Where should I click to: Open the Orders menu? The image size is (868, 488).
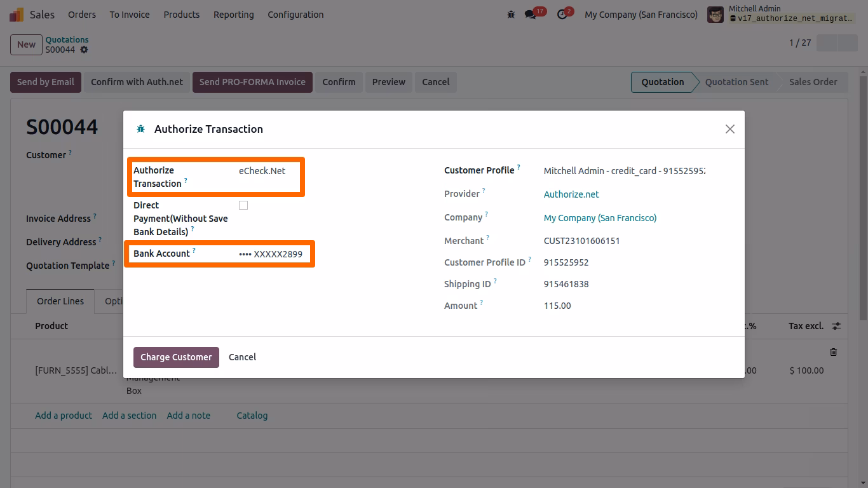pyautogui.click(x=82, y=14)
